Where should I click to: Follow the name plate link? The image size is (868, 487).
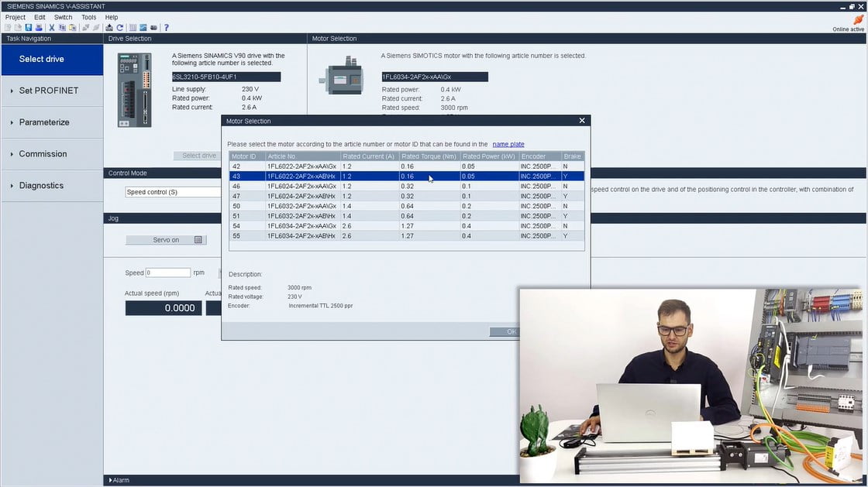click(x=508, y=144)
